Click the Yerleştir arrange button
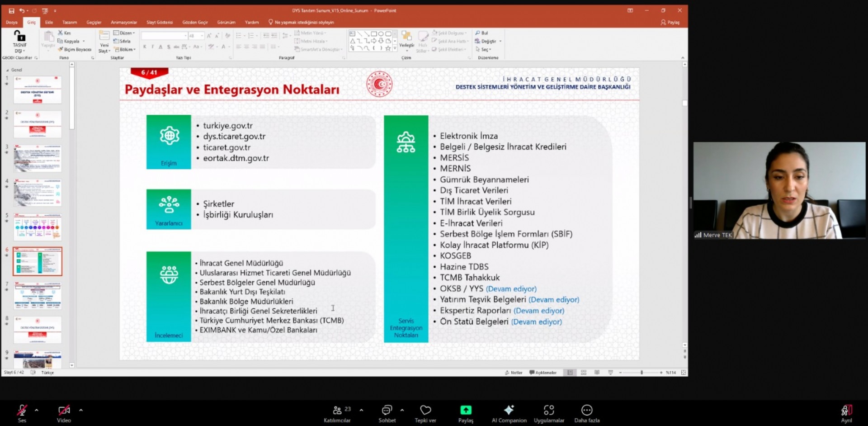The width and height of the screenshot is (868, 426). coord(406,41)
